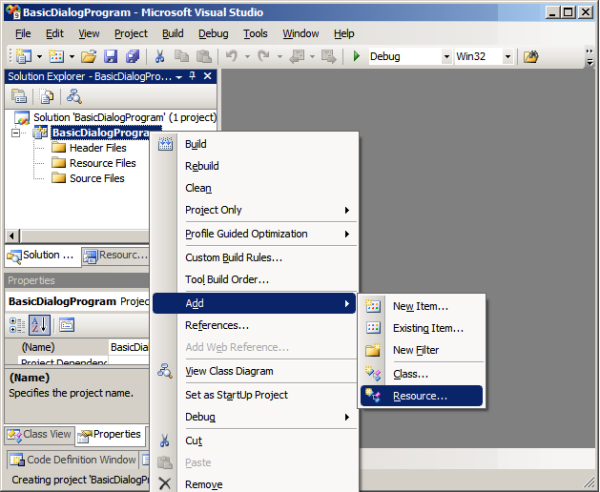Open the Debug configuration dropdown
The height and width of the screenshot is (492, 600).
point(446,57)
